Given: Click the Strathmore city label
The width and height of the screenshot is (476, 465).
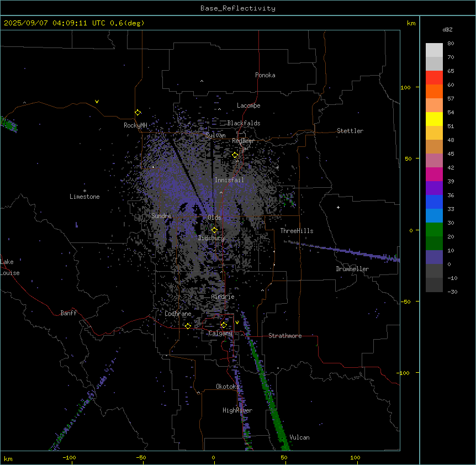Looking at the screenshot, I should [285, 336].
